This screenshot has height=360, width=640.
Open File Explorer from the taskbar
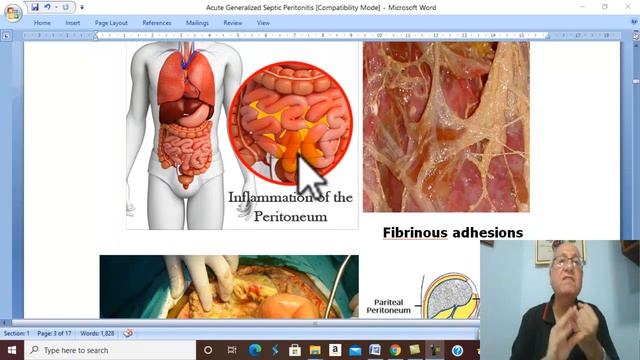(x=315, y=350)
